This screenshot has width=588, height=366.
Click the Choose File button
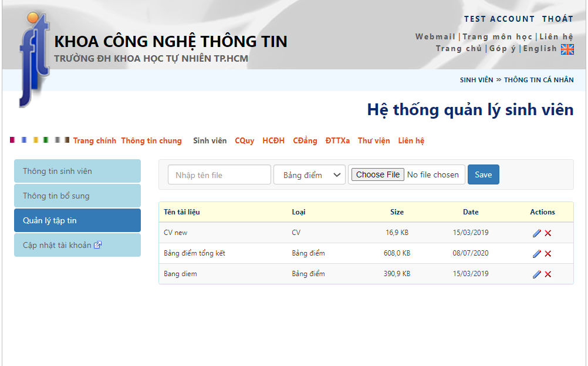tap(378, 174)
